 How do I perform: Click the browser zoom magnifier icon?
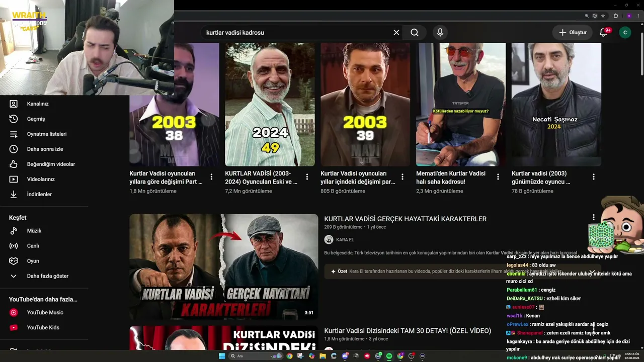[x=587, y=16]
